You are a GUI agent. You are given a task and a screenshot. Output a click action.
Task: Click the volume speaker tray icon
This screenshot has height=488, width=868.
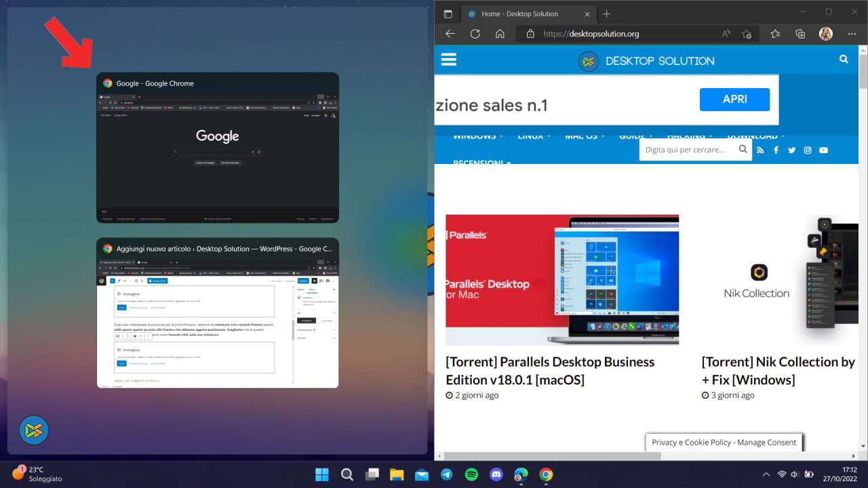795,474
